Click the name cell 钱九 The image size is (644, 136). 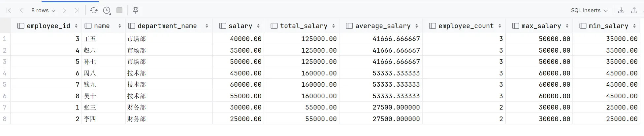(x=104, y=84)
